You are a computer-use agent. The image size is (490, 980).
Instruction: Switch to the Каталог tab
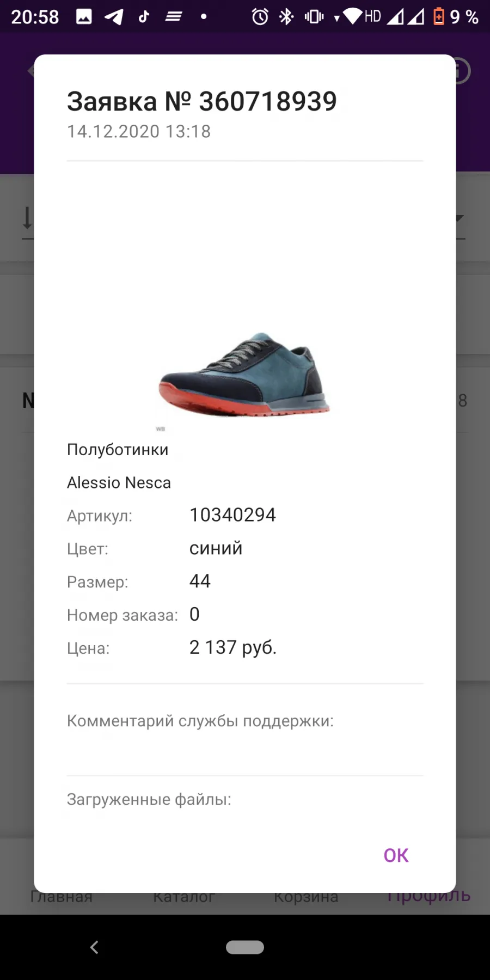click(184, 897)
